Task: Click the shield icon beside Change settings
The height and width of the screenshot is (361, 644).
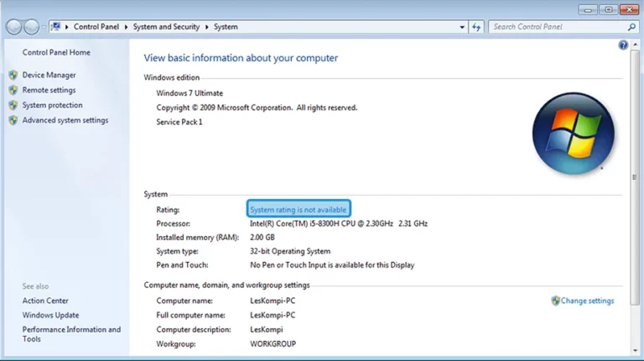Action: coord(555,301)
